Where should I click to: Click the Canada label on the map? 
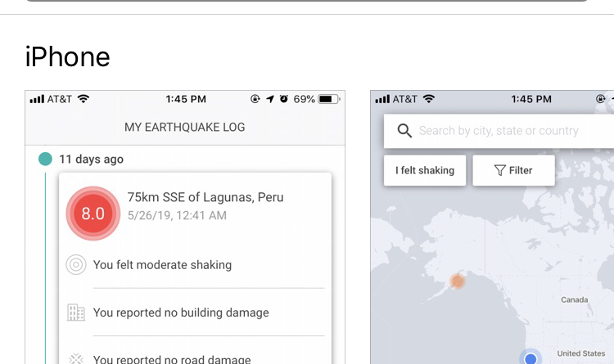[x=574, y=299]
